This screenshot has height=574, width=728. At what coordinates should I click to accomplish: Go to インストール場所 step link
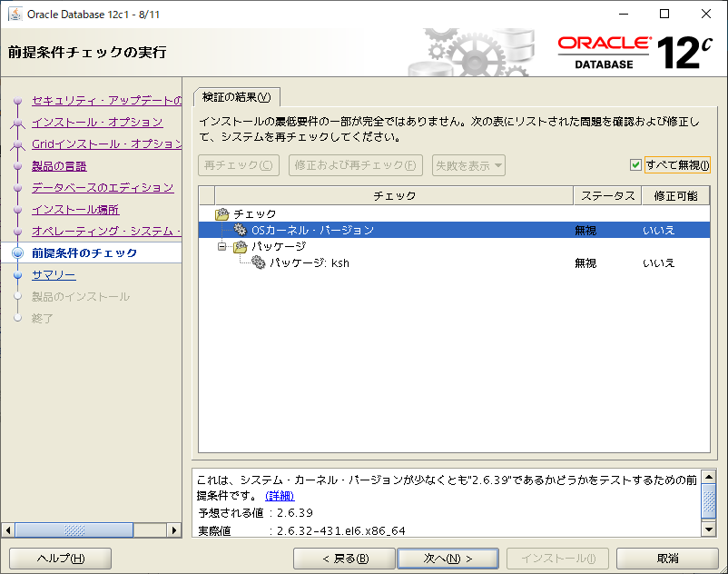pos(75,210)
